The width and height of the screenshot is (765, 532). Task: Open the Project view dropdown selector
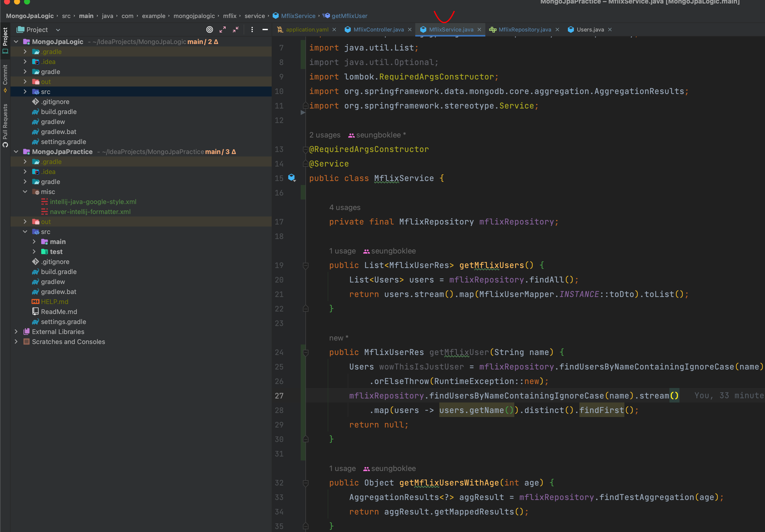pyautogui.click(x=58, y=30)
